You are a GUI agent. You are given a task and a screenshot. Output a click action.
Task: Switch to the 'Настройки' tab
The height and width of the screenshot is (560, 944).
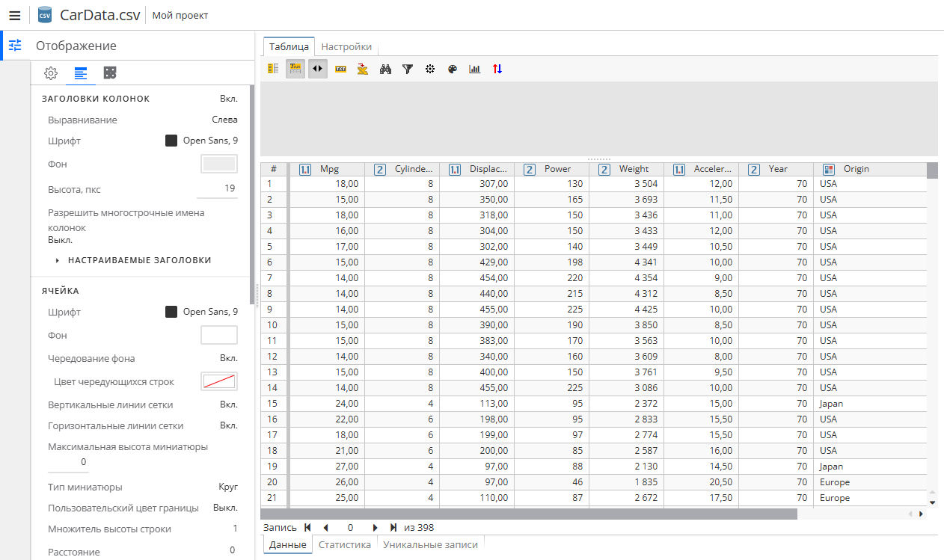346,46
